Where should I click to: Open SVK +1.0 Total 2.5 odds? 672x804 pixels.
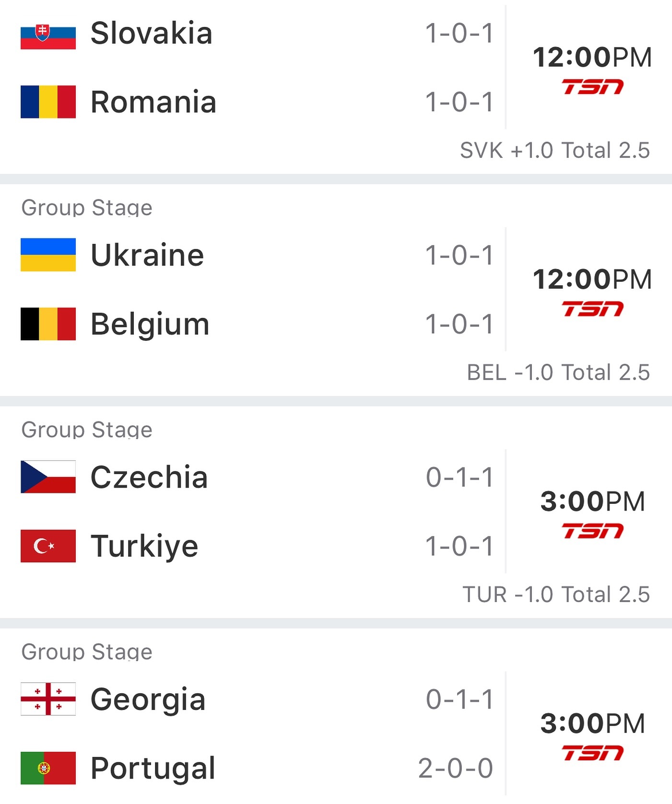coord(555,150)
